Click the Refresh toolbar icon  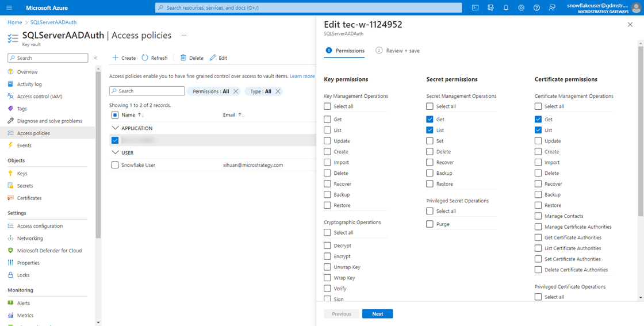(145, 58)
